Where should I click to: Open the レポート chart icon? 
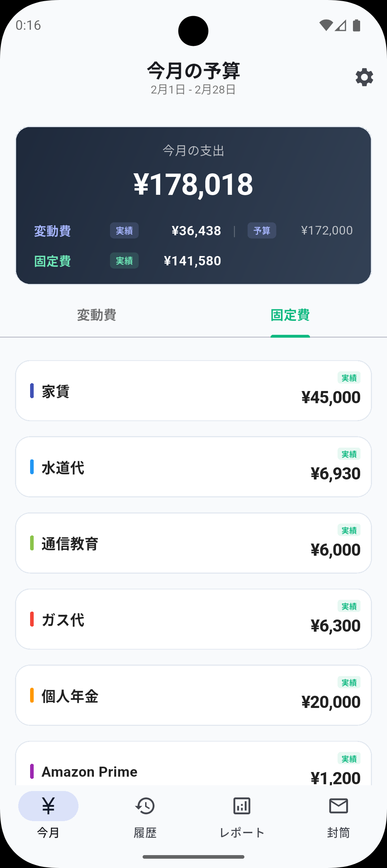pyautogui.click(x=242, y=806)
